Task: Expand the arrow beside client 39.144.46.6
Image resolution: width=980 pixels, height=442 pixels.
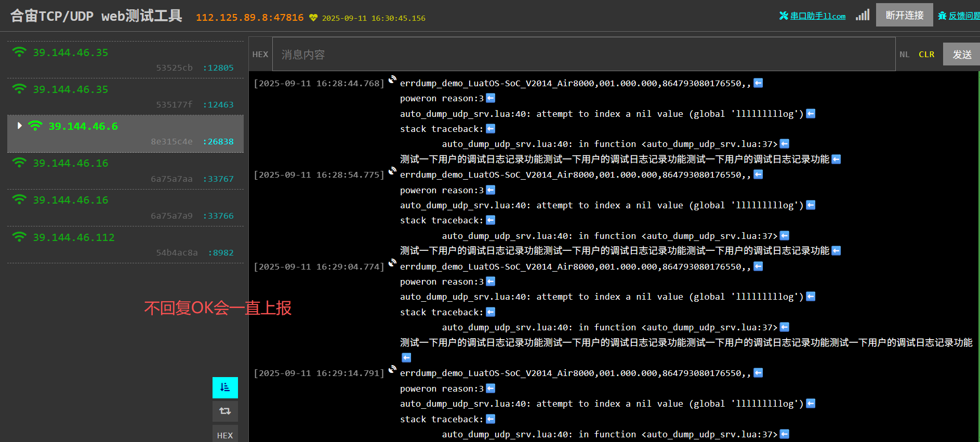Action: [19, 126]
